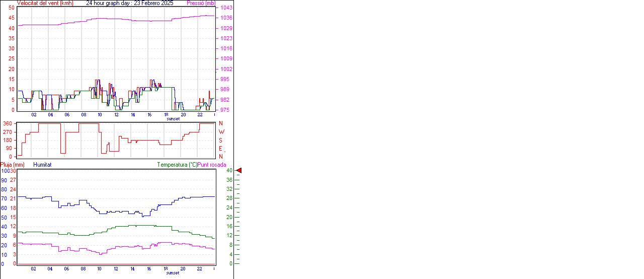
Task: Click the 360 value on wind direction axis
Action: (8, 123)
